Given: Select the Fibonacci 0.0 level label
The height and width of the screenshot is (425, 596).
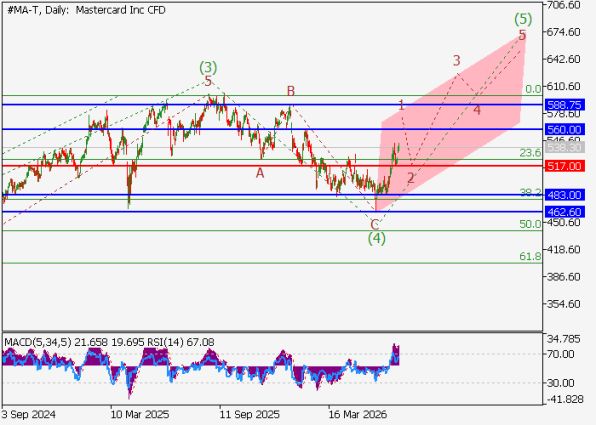Looking at the screenshot, I should tap(533, 89).
